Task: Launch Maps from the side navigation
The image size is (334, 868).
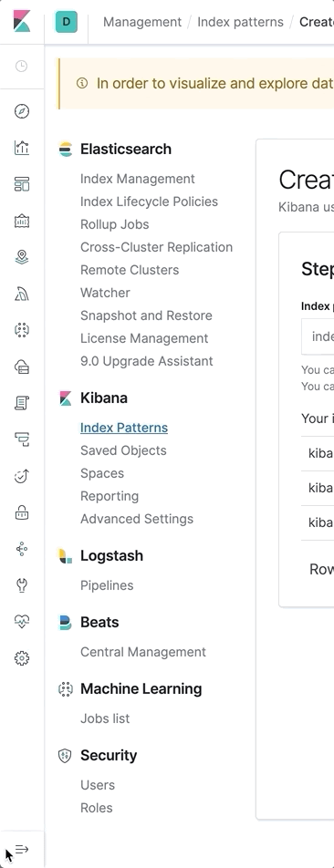Action: point(22,257)
